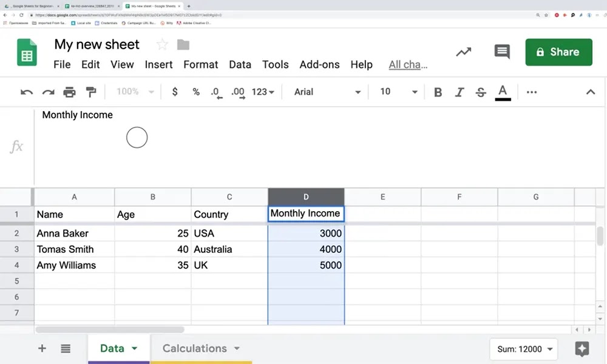This screenshot has width=607, height=364.
Task: Open the Arial font dropdown
Action: point(327,92)
